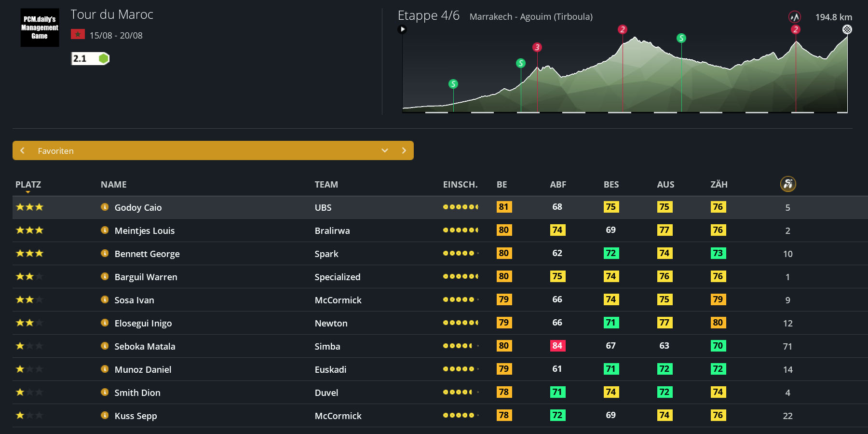The image size is (868, 434).
Task: Sort table by PLATZ column
Action: click(x=28, y=184)
